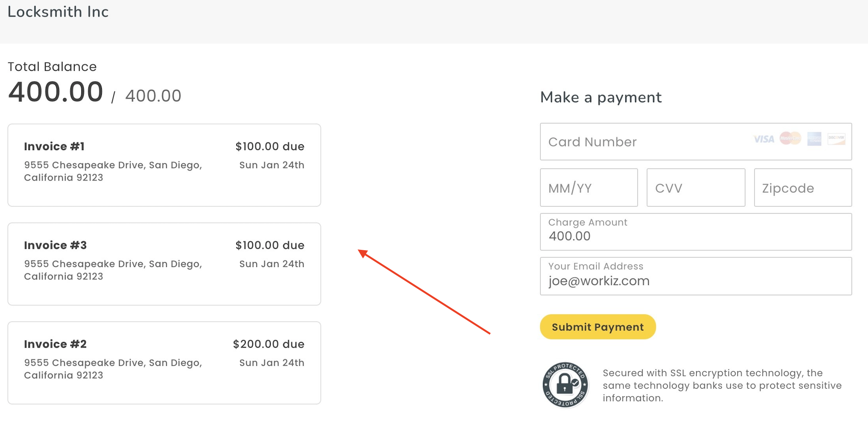Click the Make a payment heading

pyautogui.click(x=601, y=97)
